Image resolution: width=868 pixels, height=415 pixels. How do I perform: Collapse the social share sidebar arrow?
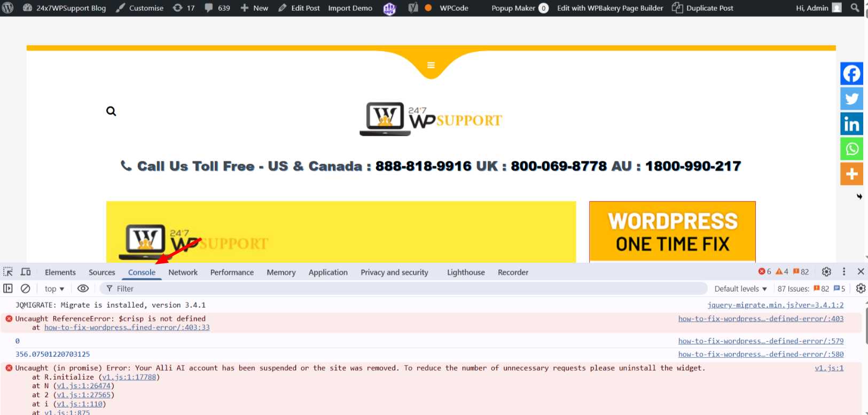(859, 197)
